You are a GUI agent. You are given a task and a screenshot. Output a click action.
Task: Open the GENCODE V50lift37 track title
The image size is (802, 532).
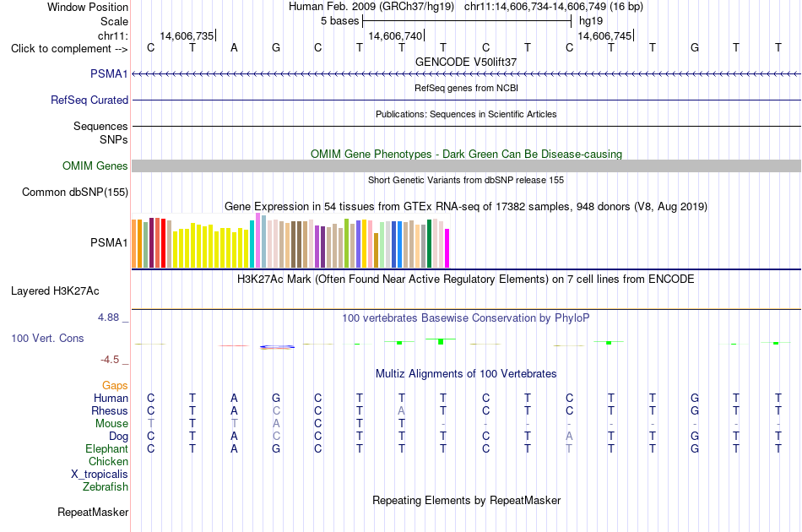465,62
